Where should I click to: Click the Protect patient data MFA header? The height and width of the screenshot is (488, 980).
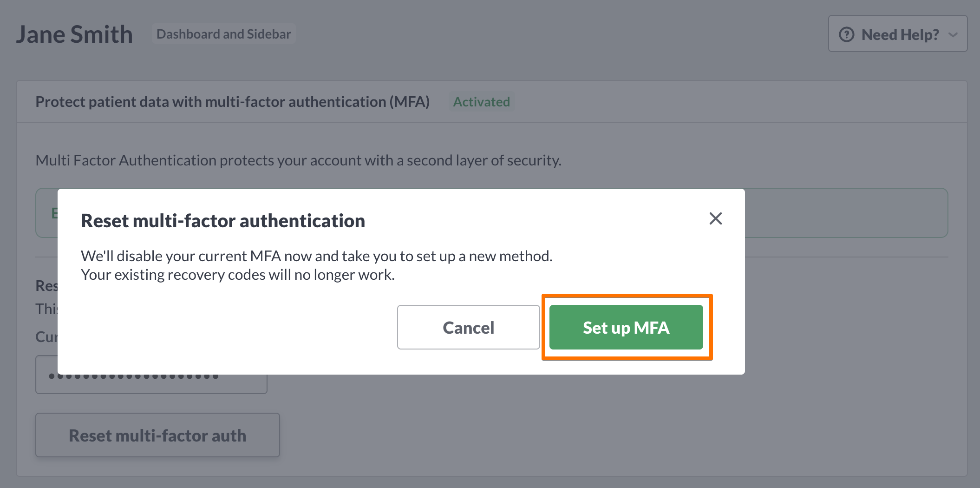tap(232, 102)
